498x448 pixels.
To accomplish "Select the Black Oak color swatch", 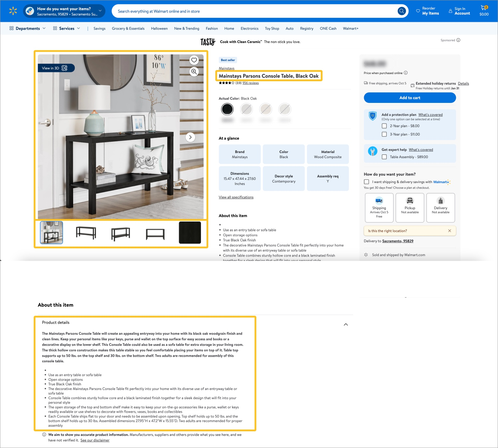I will point(227,109).
